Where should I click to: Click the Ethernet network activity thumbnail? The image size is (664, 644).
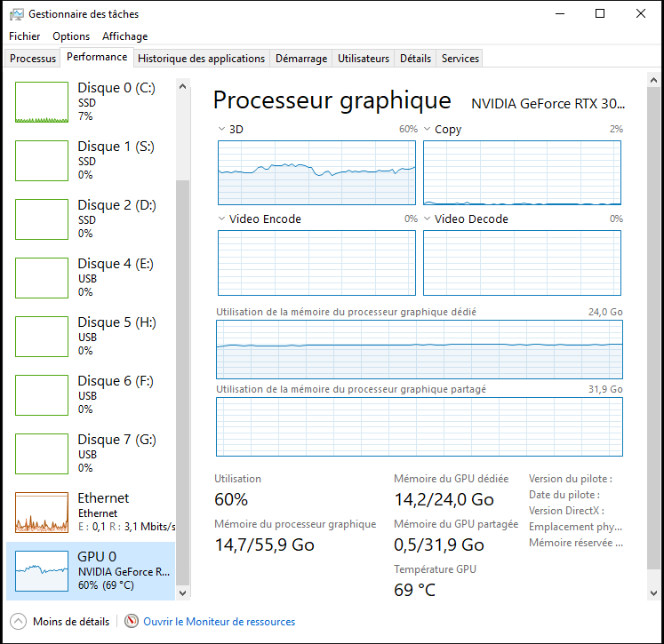tap(42, 513)
